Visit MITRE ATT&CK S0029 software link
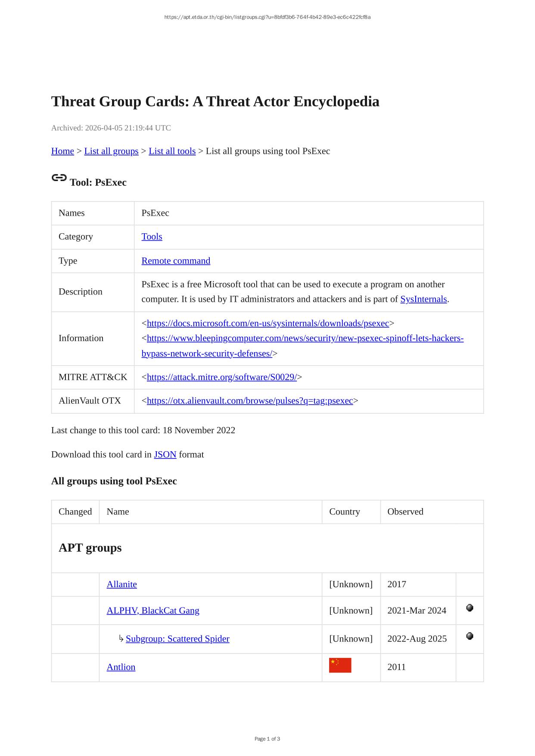The width and height of the screenshot is (535, 756). [x=221, y=377]
